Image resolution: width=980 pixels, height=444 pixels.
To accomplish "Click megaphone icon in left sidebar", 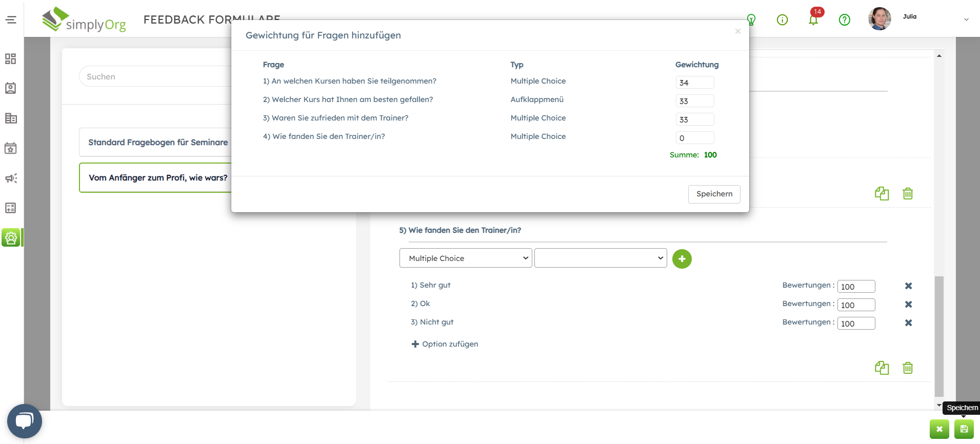I will click(11, 178).
